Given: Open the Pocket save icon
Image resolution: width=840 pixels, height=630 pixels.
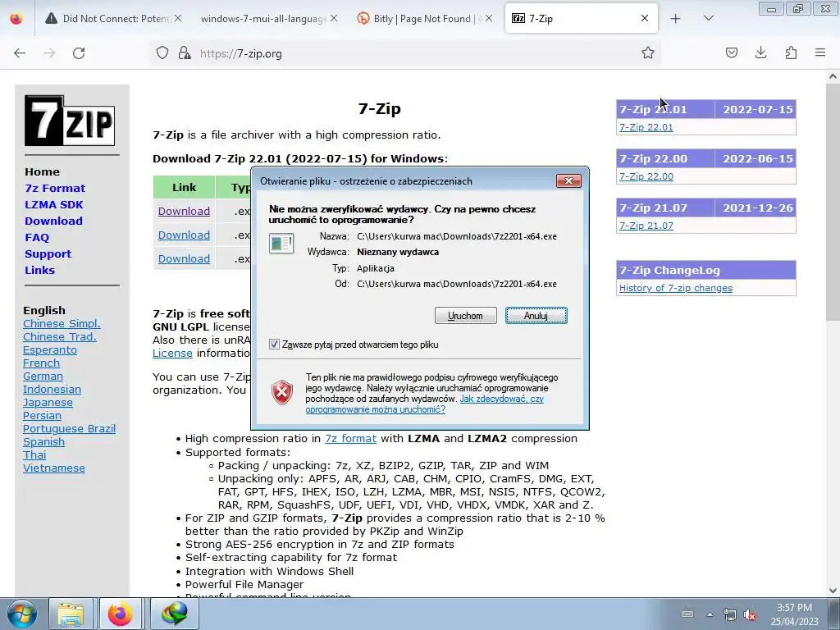Looking at the screenshot, I should pyautogui.click(x=731, y=52).
